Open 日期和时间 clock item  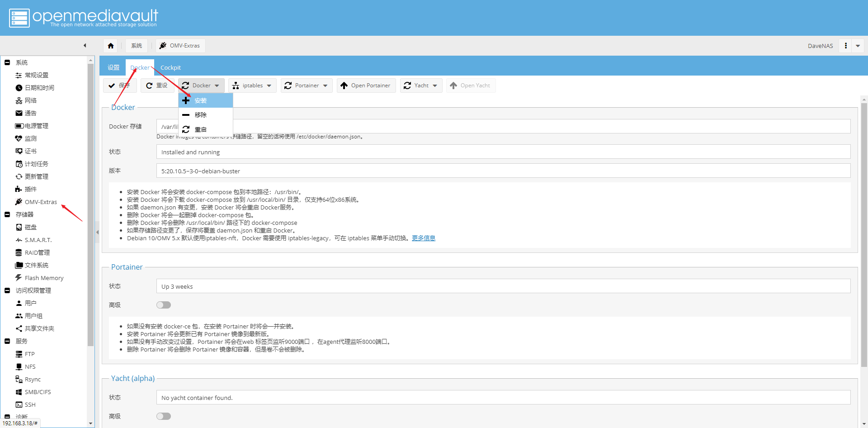pos(35,88)
